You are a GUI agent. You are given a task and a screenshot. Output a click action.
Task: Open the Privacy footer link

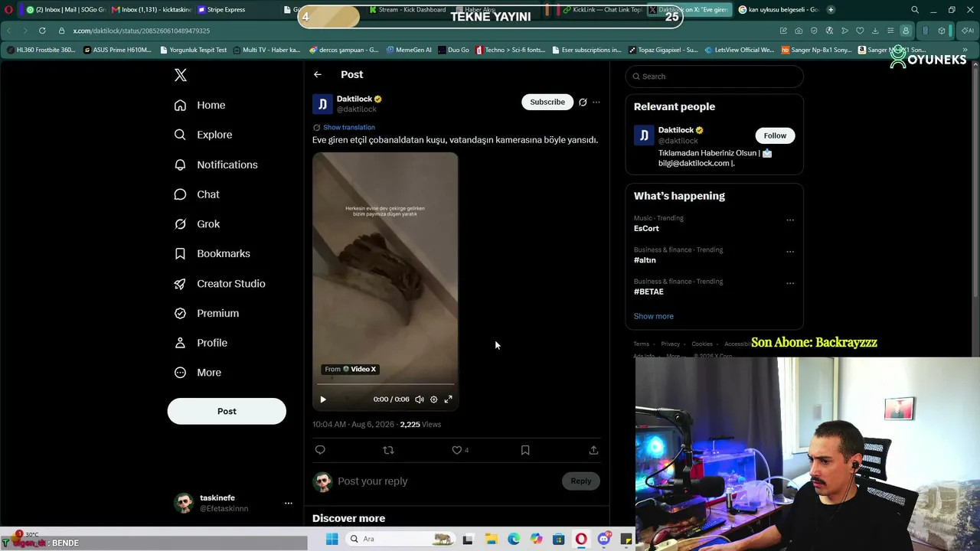pos(671,344)
